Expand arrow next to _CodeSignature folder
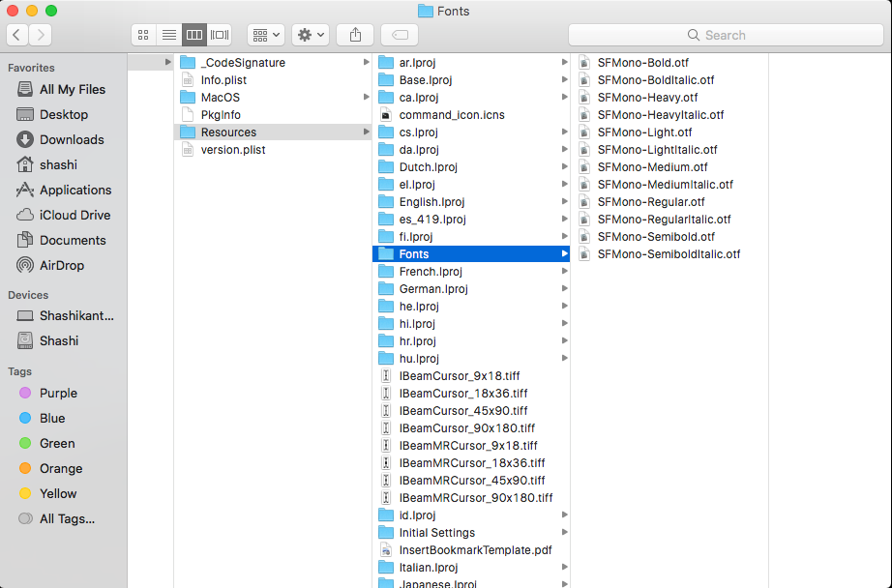The image size is (892, 588). pyautogui.click(x=367, y=63)
